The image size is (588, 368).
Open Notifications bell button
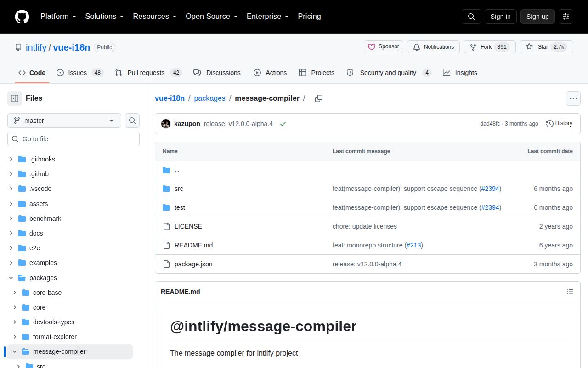pyautogui.click(x=433, y=47)
